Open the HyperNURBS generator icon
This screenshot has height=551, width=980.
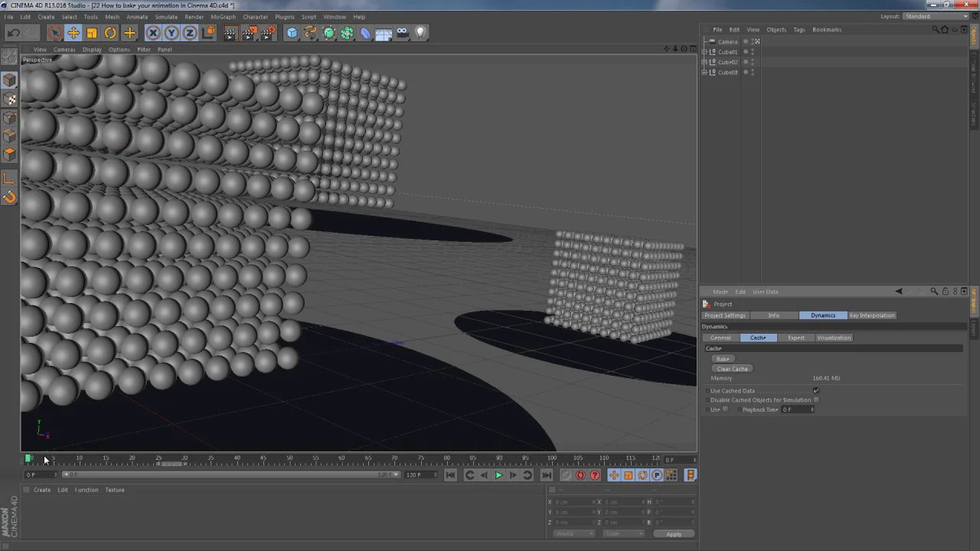tap(328, 32)
